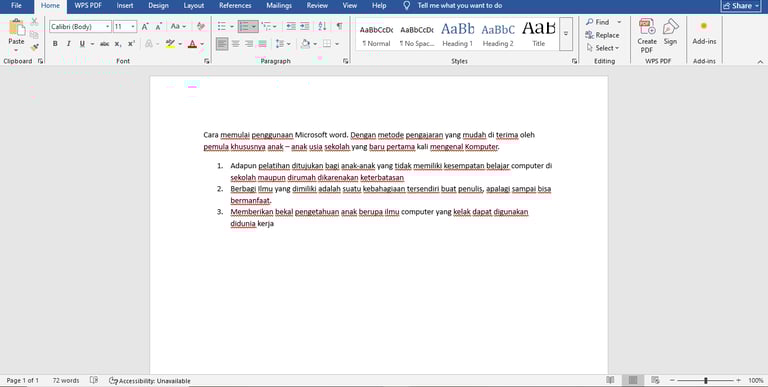Click the Sign pen icon
The width and height of the screenshot is (768, 387).
tap(671, 32)
